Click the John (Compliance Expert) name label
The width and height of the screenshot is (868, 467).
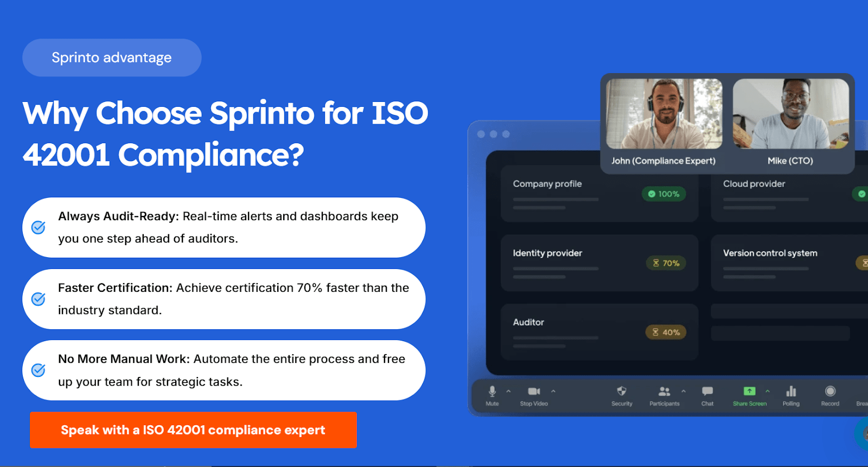[663, 161]
